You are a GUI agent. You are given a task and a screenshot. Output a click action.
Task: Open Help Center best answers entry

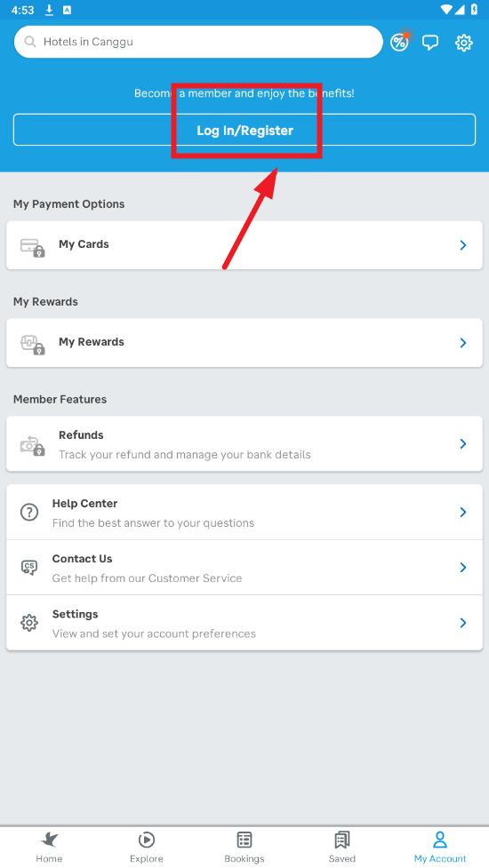coord(244,512)
